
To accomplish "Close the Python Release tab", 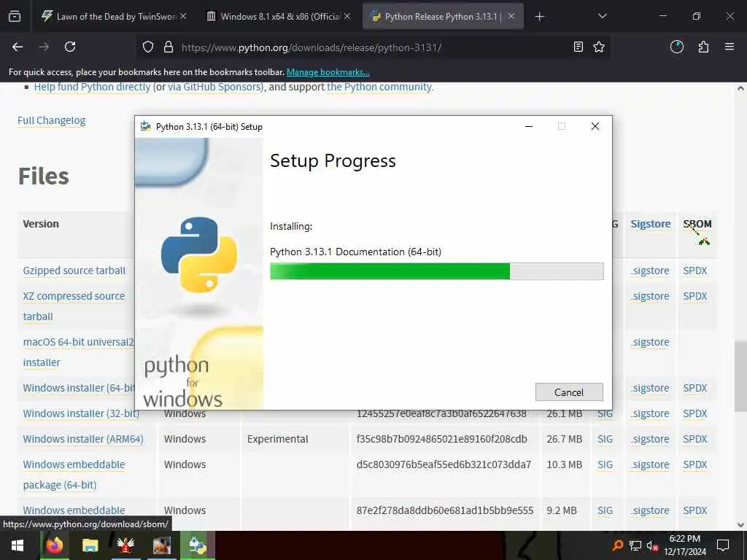I will click(x=511, y=17).
